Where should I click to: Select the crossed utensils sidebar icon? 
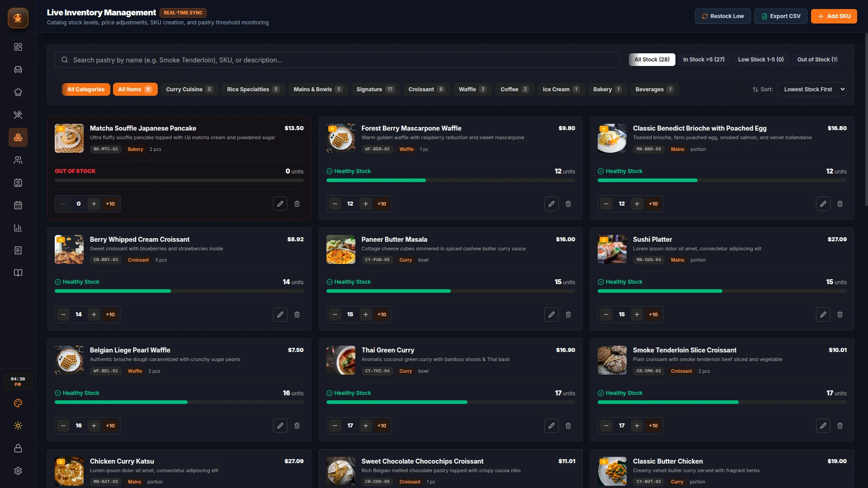(x=18, y=115)
